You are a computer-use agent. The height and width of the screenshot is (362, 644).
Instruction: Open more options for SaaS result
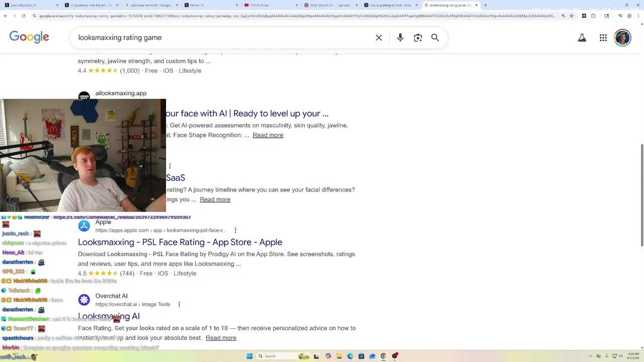(x=170, y=166)
